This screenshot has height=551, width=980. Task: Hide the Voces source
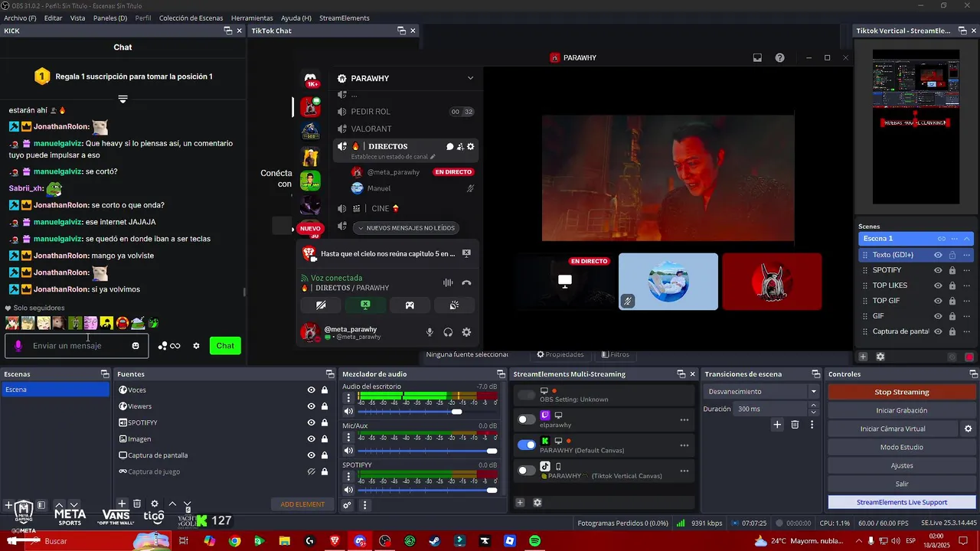(311, 390)
